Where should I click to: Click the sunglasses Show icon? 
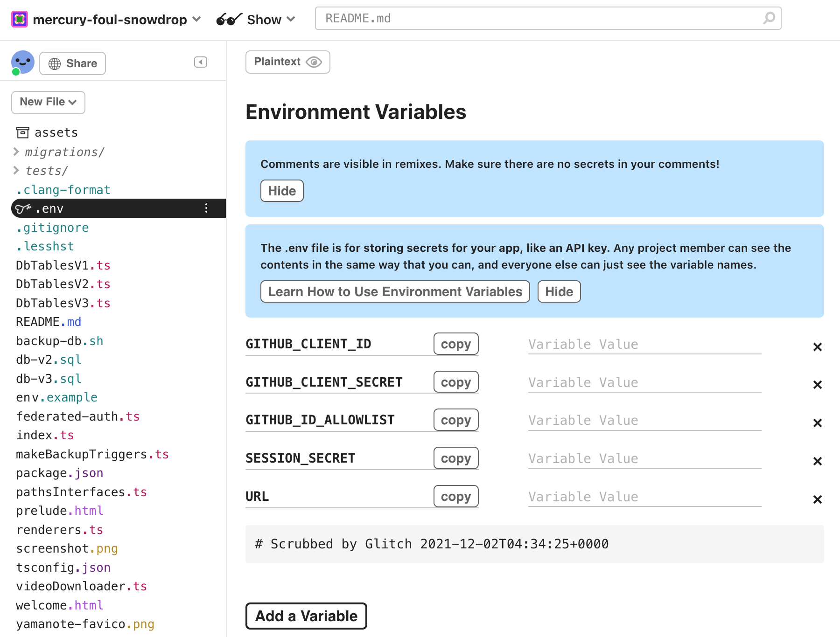[x=229, y=19]
